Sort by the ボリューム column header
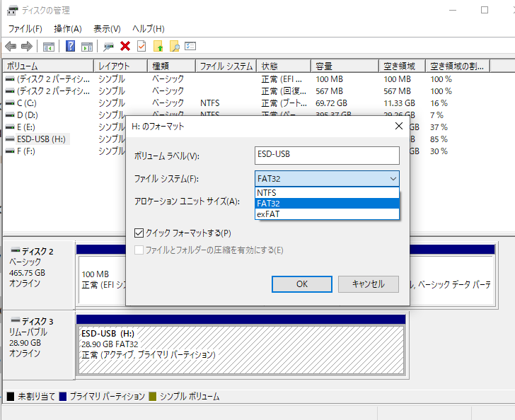Image resolution: width=515 pixels, height=420 pixels. [48, 66]
